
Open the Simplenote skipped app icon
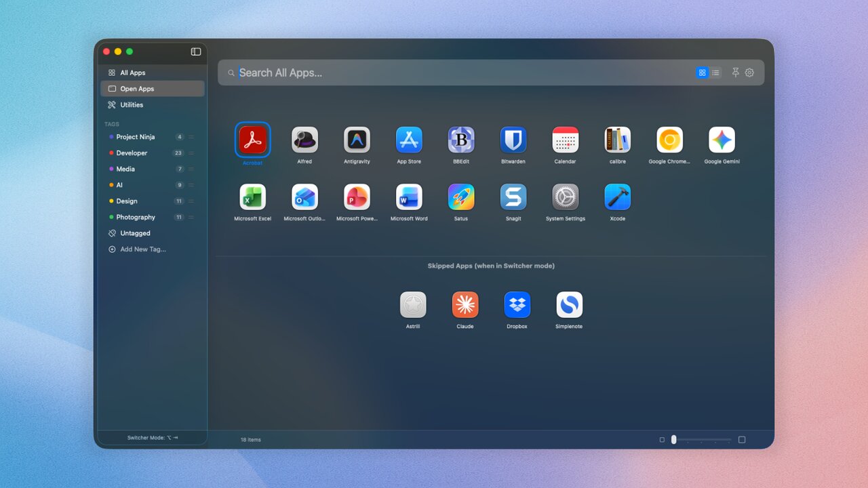(570, 304)
